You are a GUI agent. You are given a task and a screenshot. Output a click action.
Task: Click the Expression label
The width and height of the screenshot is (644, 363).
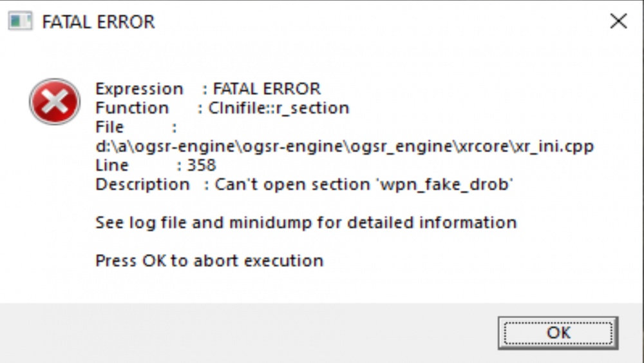click(x=139, y=89)
